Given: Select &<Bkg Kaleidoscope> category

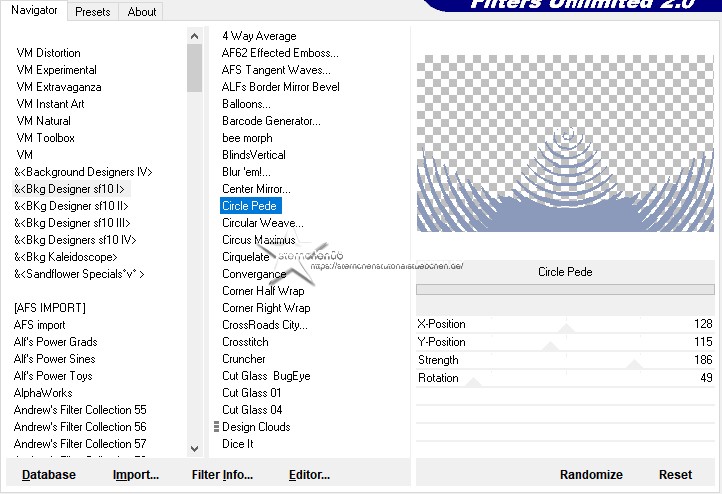Looking at the screenshot, I should (65, 257).
